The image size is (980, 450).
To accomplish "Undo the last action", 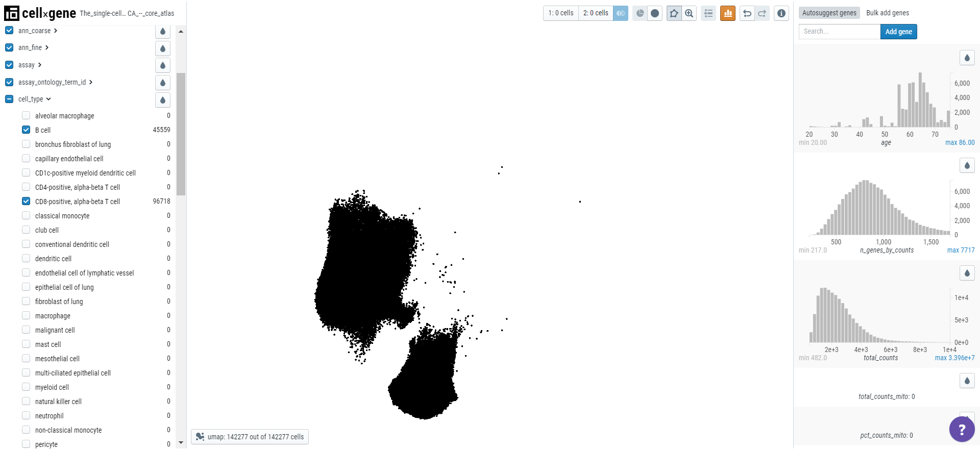I will pos(747,13).
